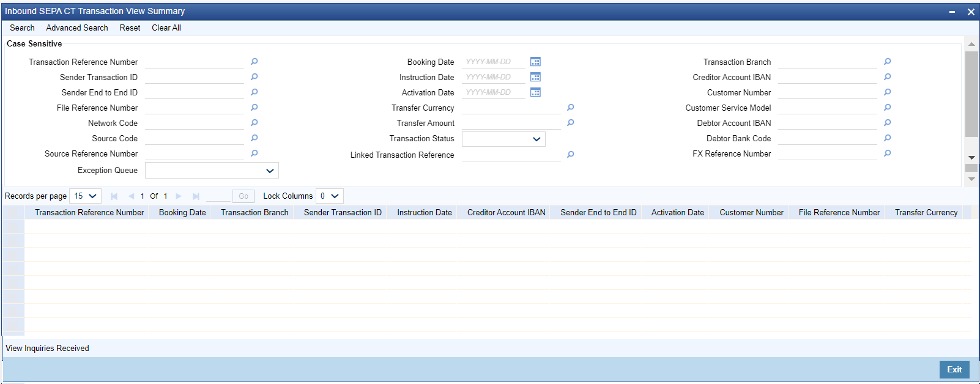Open lookup for Creditor Account IBAN field
Screen dimensions: 980x384
(888, 77)
